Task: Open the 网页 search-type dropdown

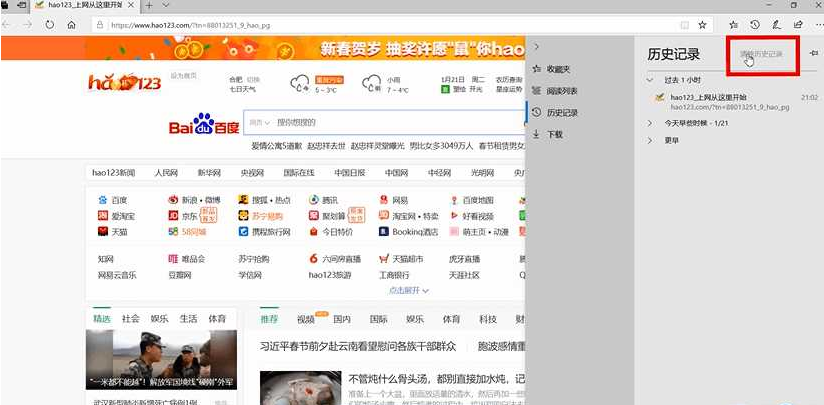Action: 259,122
